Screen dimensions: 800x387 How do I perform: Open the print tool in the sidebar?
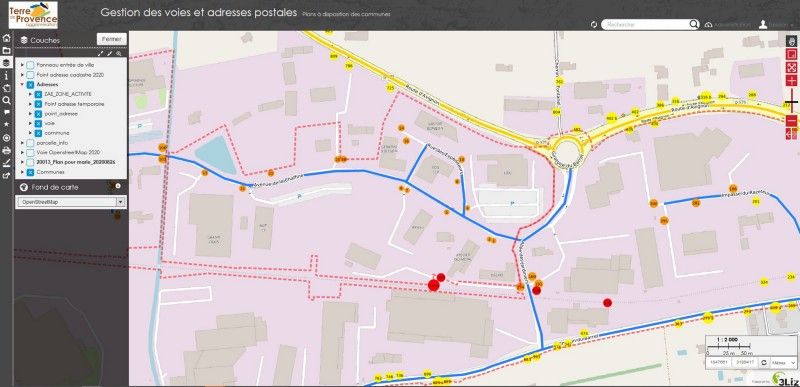tap(7, 150)
